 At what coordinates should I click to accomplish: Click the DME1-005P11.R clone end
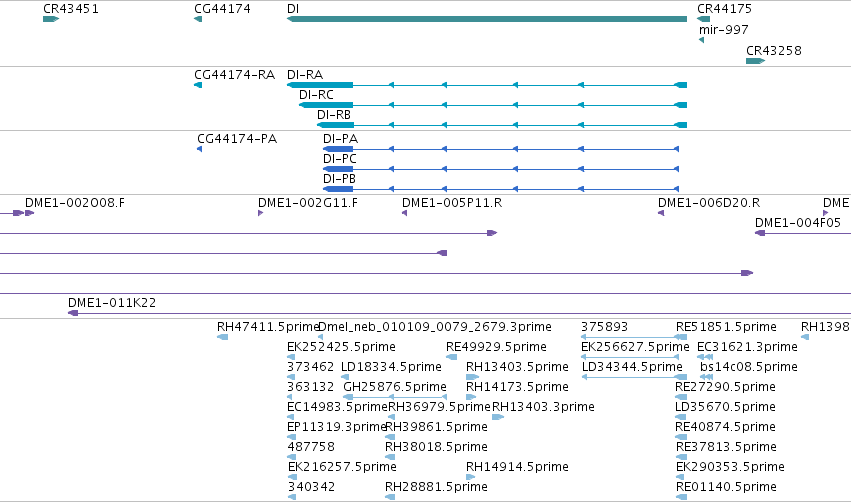pyautogui.click(x=404, y=213)
